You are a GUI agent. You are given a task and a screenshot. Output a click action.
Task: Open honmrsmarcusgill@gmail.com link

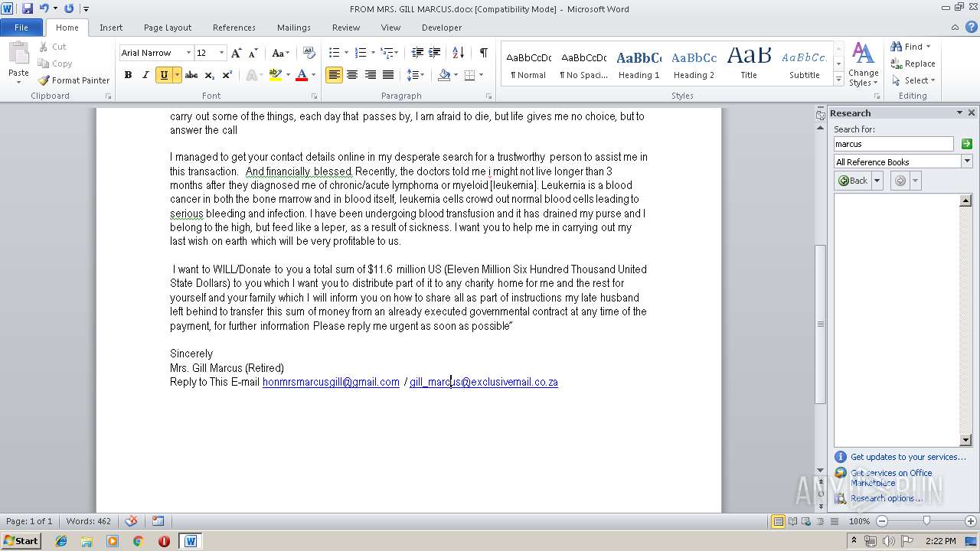coord(331,382)
